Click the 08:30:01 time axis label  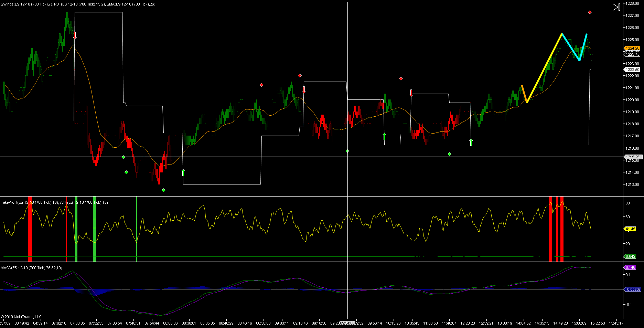(x=189, y=323)
